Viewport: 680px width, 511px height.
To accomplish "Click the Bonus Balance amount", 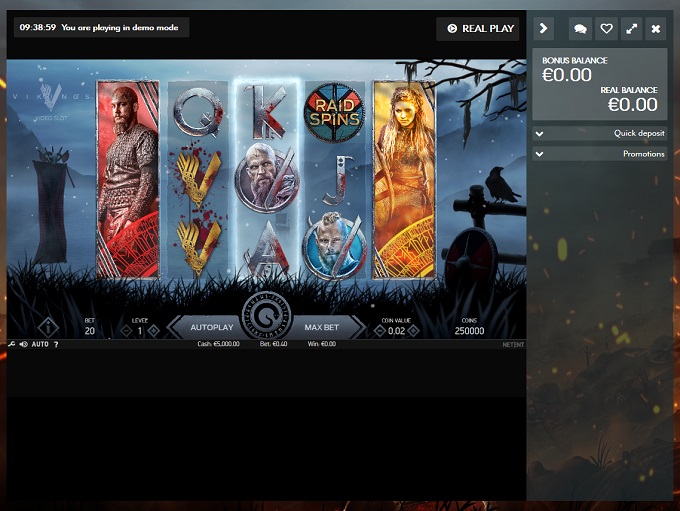I will click(x=567, y=75).
